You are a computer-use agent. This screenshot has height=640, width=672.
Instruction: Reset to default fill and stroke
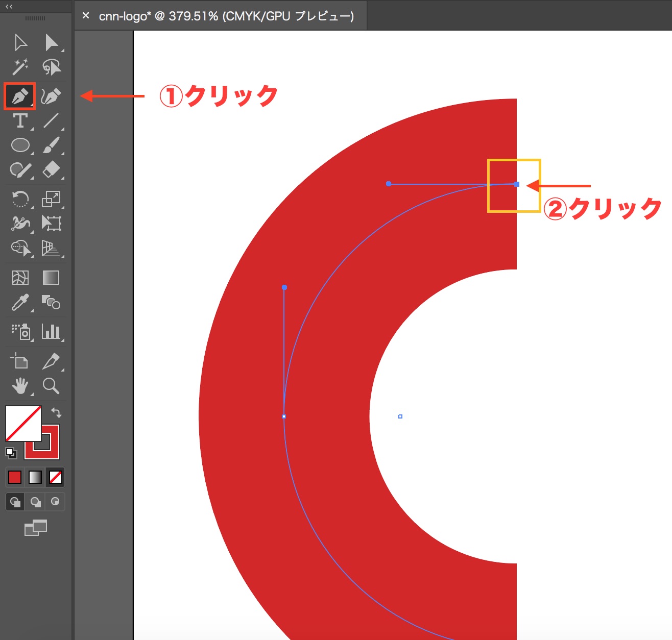point(11,453)
